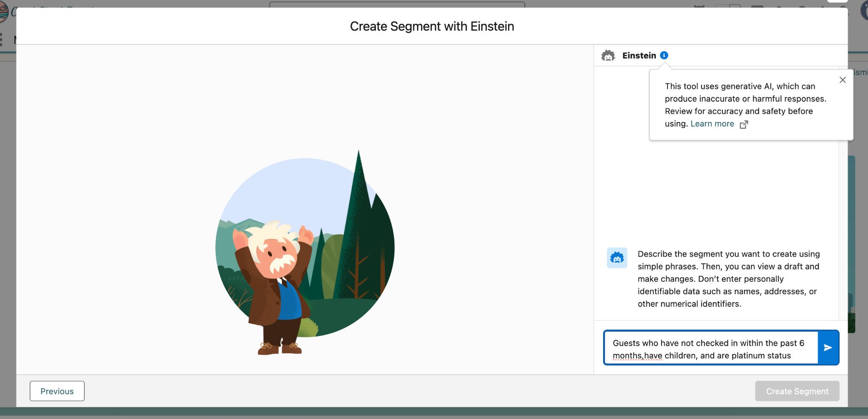Click the search bar behind the modal
Viewport: 868px width, 419px height.
(397, 4)
